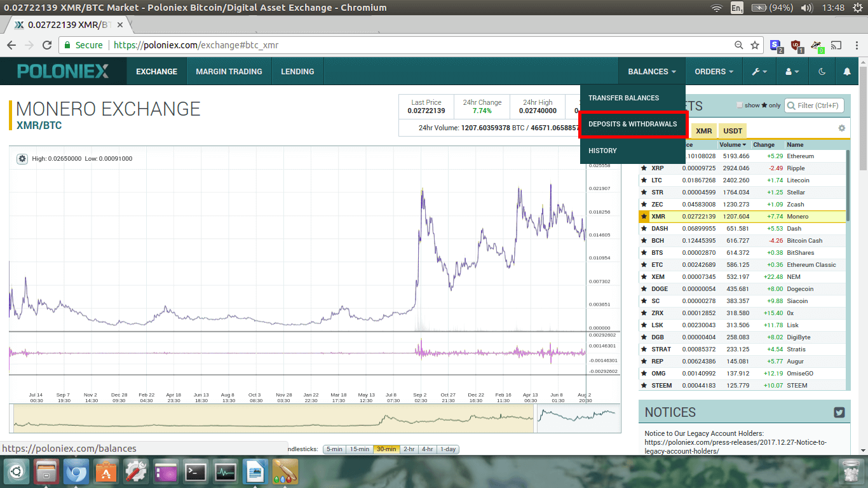Image resolution: width=868 pixels, height=488 pixels.
Task: Open the red shield extension icon
Action: coord(796,45)
